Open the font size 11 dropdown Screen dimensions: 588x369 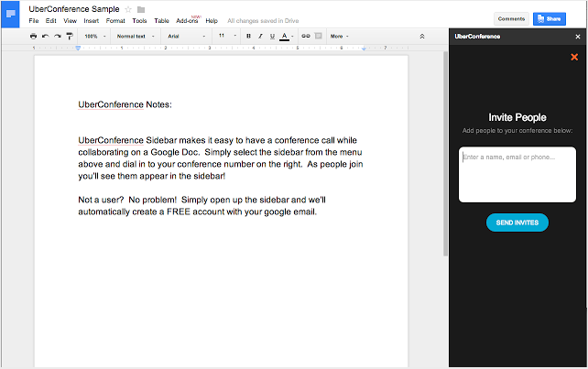227,36
